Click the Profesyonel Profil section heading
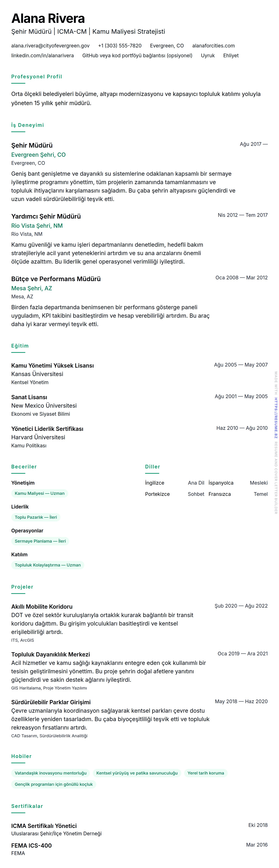This screenshot has height=868, width=279. (36, 77)
